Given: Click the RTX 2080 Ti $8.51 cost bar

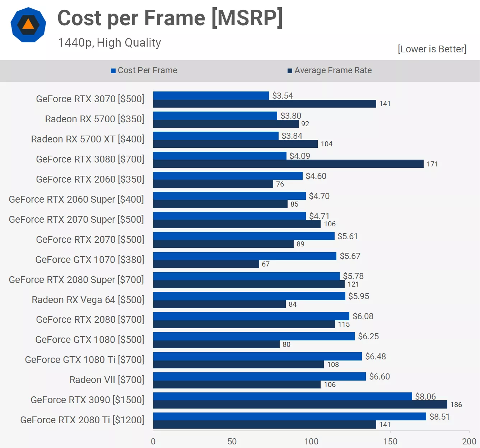Looking at the screenshot, I should click(x=289, y=416).
